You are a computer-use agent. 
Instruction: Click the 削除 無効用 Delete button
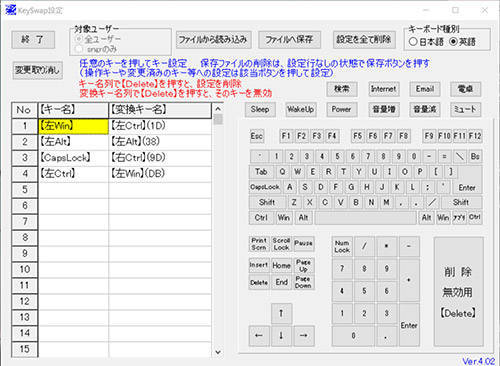click(459, 292)
